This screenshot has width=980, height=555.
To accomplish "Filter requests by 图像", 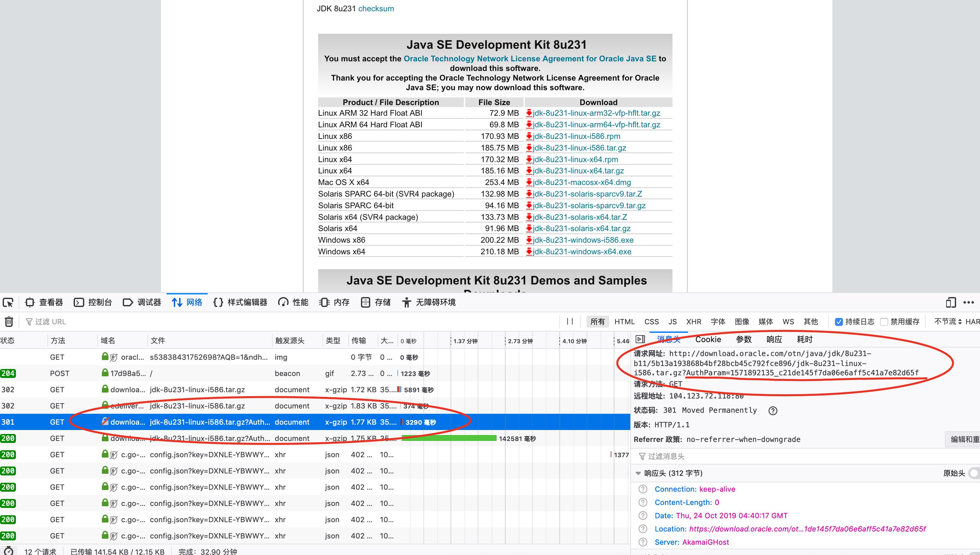I will (742, 322).
